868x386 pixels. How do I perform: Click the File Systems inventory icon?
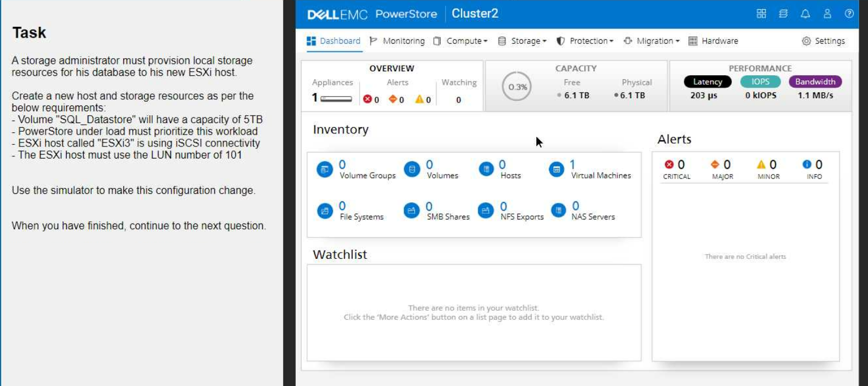pos(324,211)
